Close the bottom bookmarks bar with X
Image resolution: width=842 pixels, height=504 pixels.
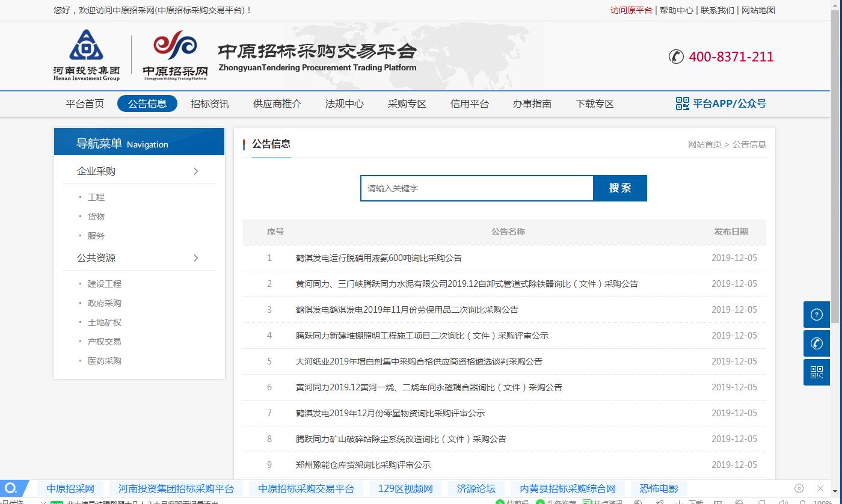[x=820, y=488]
